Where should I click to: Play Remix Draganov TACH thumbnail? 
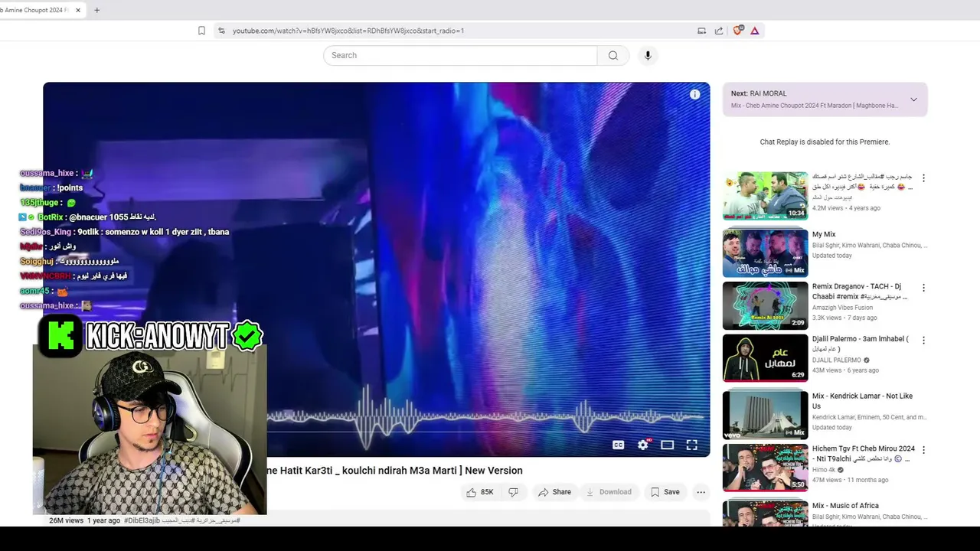pos(765,305)
